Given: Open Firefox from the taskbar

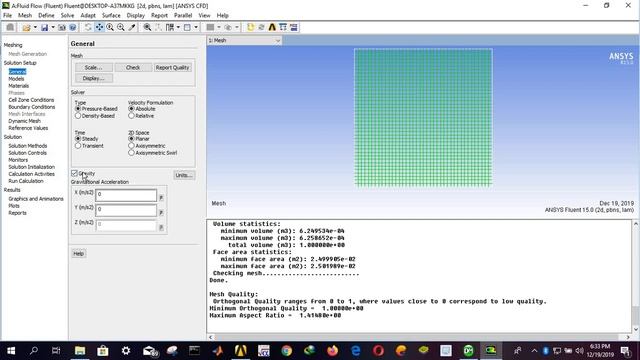Looking at the screenshot, I should coord(333,350).
